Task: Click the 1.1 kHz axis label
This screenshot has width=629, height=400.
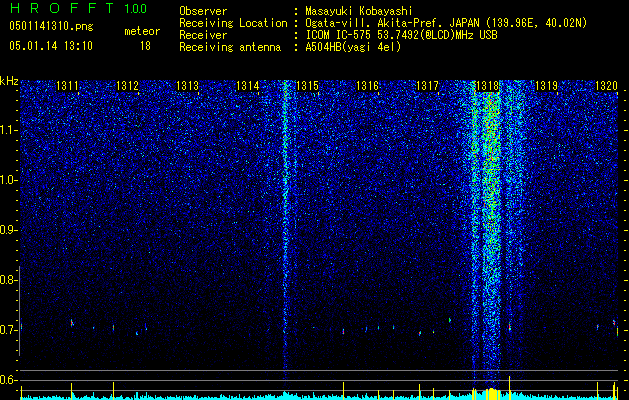Action: [9, 130]
